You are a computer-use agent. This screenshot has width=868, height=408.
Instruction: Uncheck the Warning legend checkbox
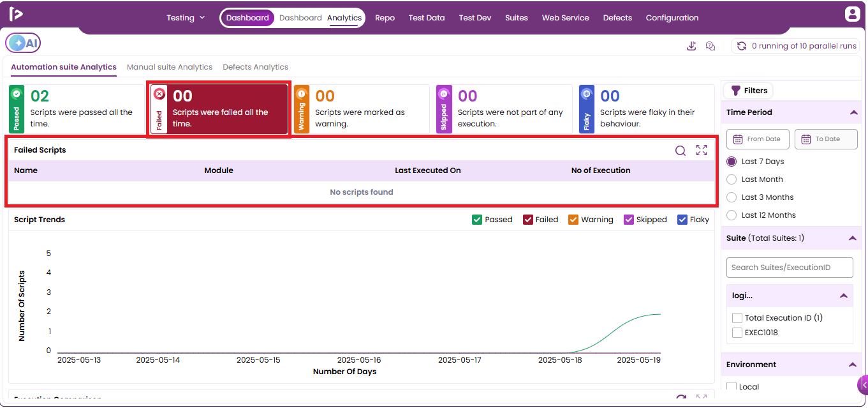(573, 220)
